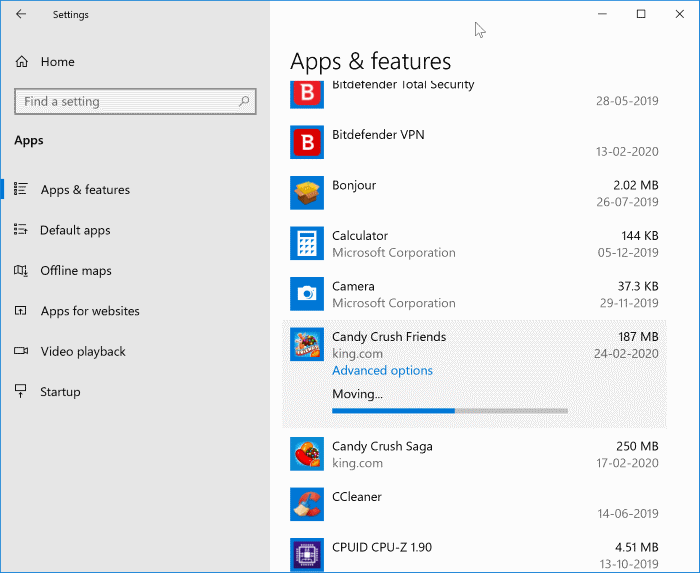Screen dimensions: 700x573
Task: Click the 250 MB size value
Action: 637,446
